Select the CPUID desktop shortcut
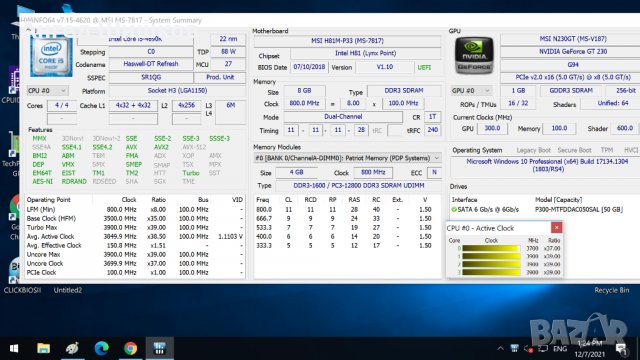 (x=10, y=85)
